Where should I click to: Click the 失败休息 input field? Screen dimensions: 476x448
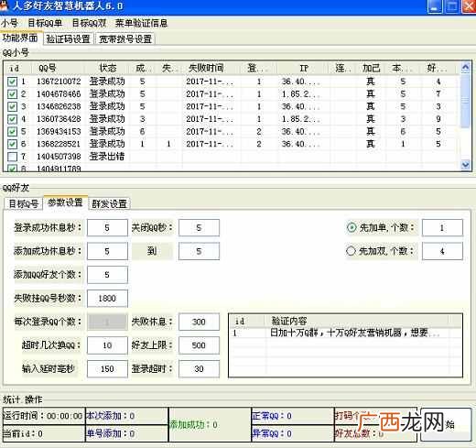click(x=199, y=322)
